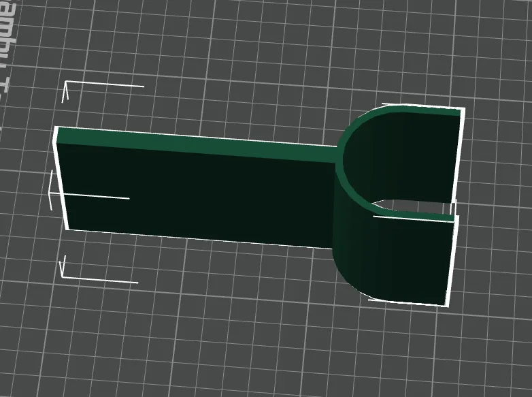Click the white bottom edge of the handle
Viewport: 532px width, 397px height.
(200, 239)
